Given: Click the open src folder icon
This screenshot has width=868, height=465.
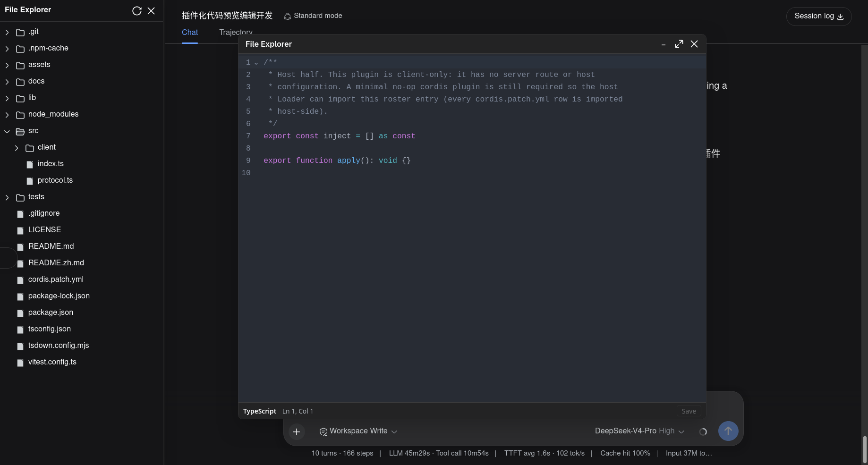Looking at the screenshot, I should [x=20, y=132].
